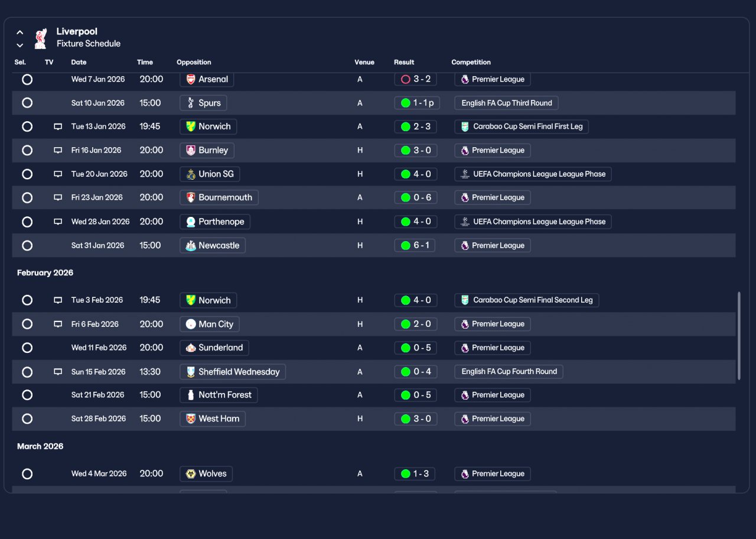Click the Parthenope club badge

tap(191, 222)
